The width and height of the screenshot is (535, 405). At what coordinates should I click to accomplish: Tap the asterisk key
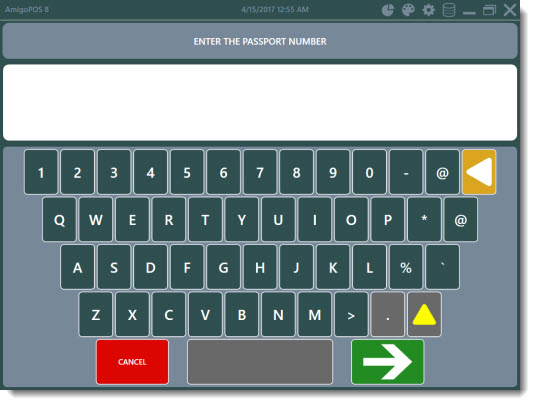(424, 219)
